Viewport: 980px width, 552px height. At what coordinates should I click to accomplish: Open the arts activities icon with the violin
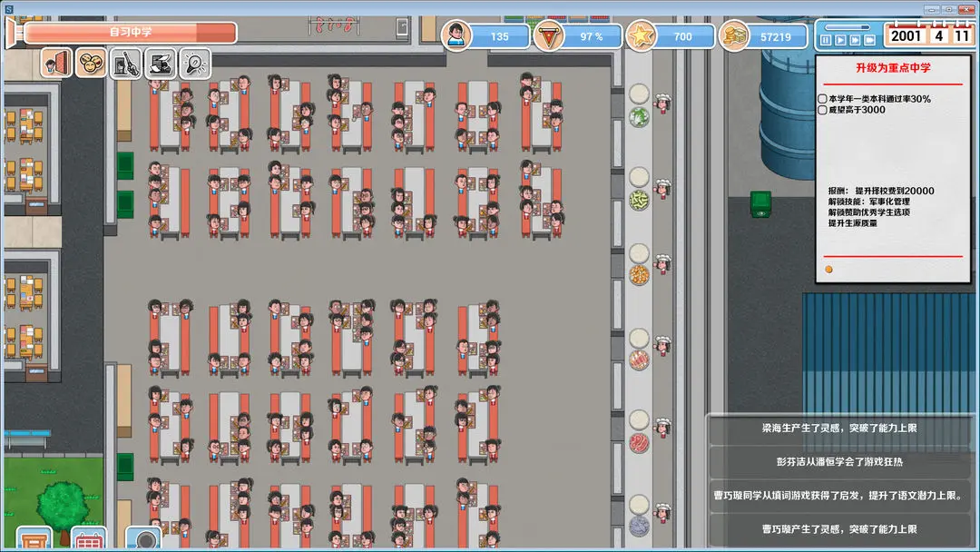coord(127,65)
